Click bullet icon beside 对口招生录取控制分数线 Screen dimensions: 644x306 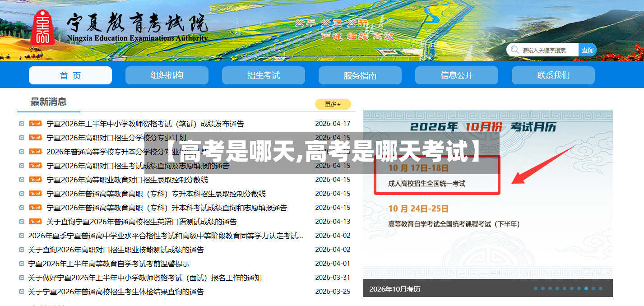22,180
